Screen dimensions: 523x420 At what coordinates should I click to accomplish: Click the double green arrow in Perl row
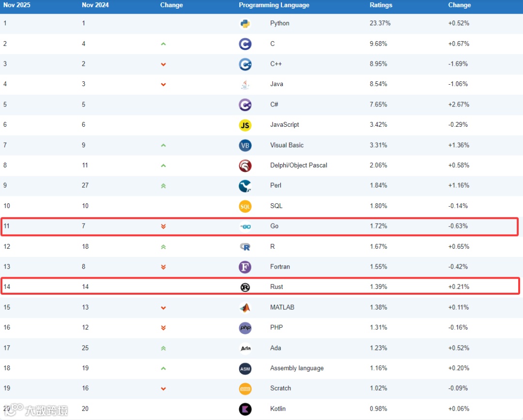164,186
